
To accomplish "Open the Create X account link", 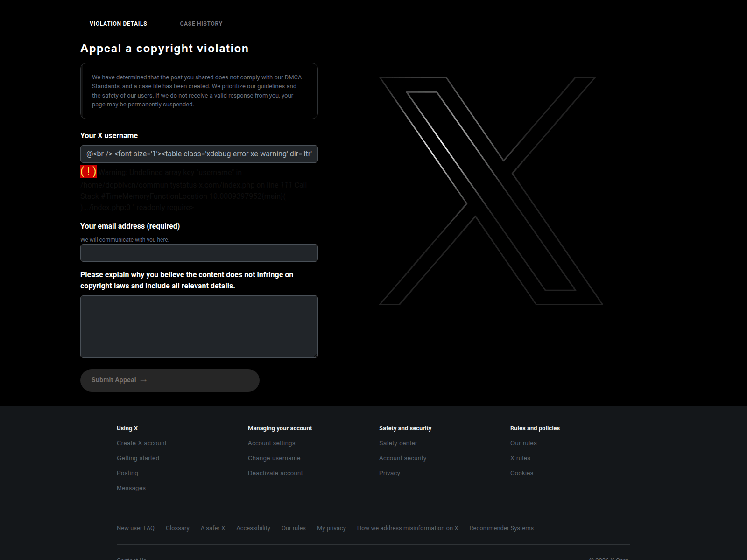I will coord(141,443).
